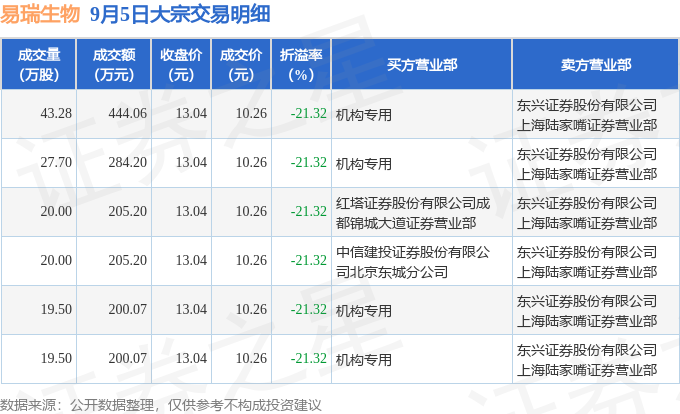Select the 成交量(万股) column header
The width and height of the screenshot is (680, 414).
[39, 65]
